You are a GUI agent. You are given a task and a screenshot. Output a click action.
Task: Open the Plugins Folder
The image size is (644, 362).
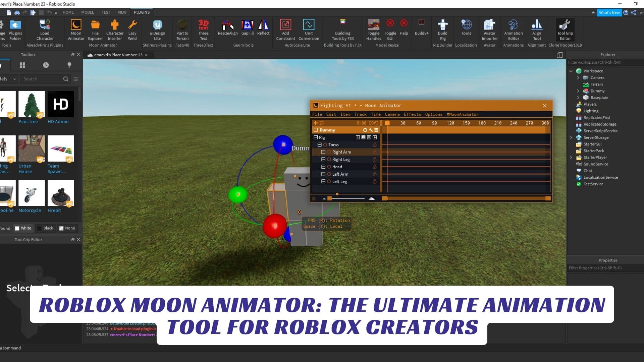(15, 29)
